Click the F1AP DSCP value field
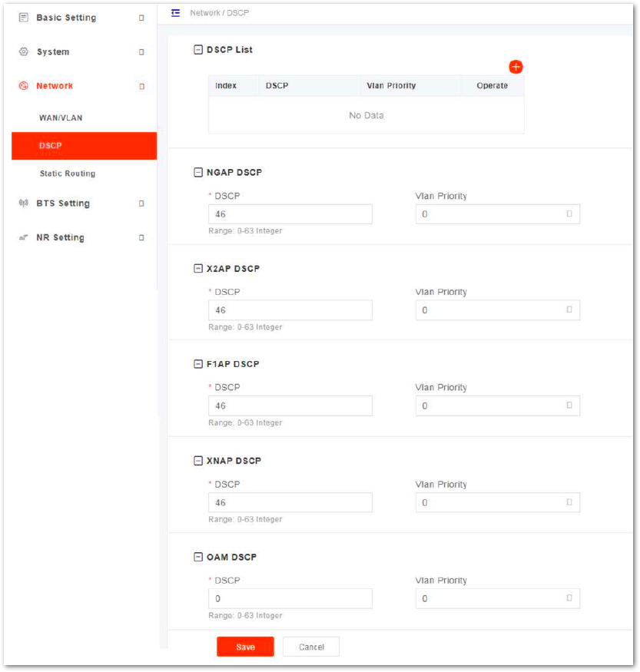 [290, 406]
